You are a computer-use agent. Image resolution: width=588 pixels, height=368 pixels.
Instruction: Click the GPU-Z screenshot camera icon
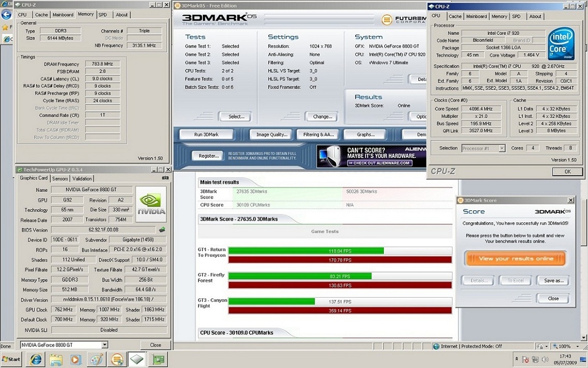pos(165,178)
